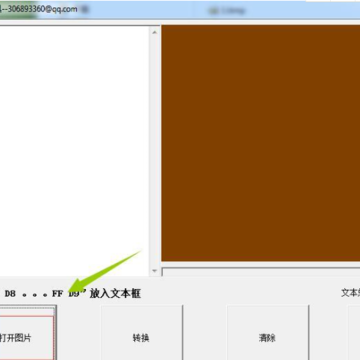Click the field below the image preview

click(x=261, y=272)
